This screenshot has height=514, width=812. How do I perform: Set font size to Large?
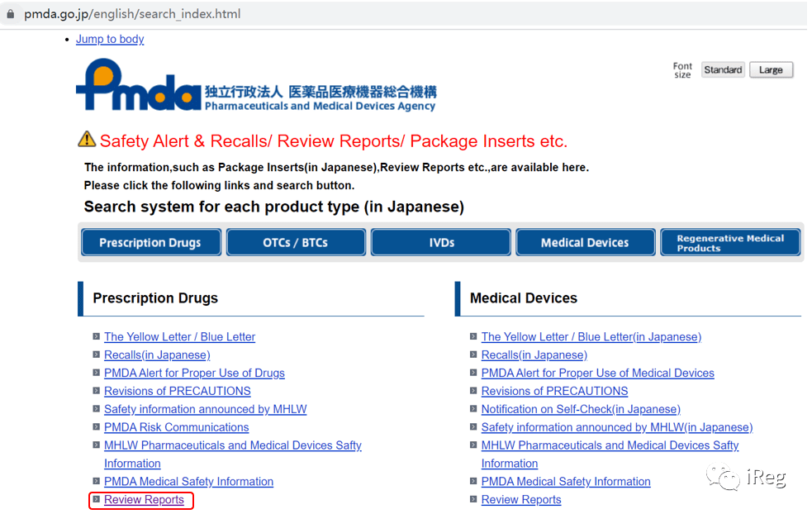click(x=771, y=70)
